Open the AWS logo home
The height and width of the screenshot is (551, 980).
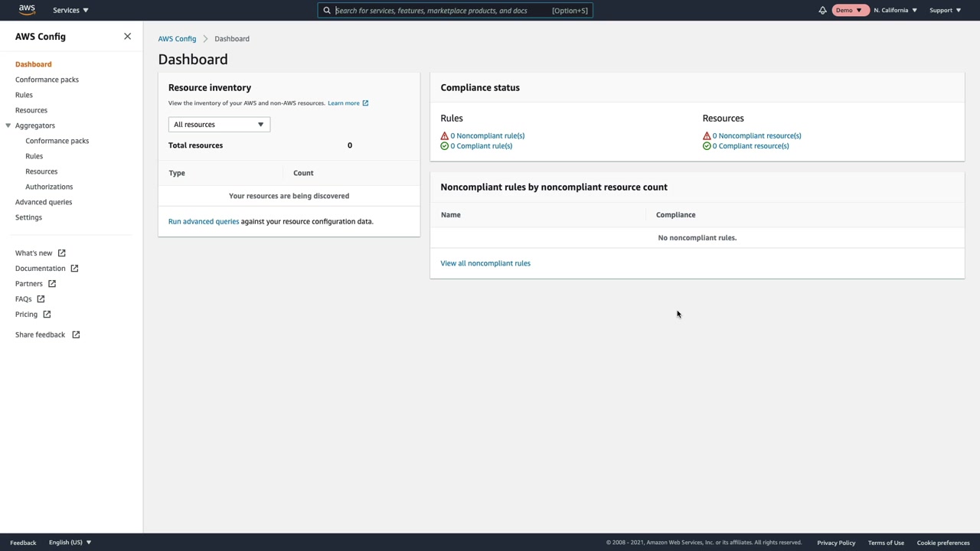click(x=27, y=10)
